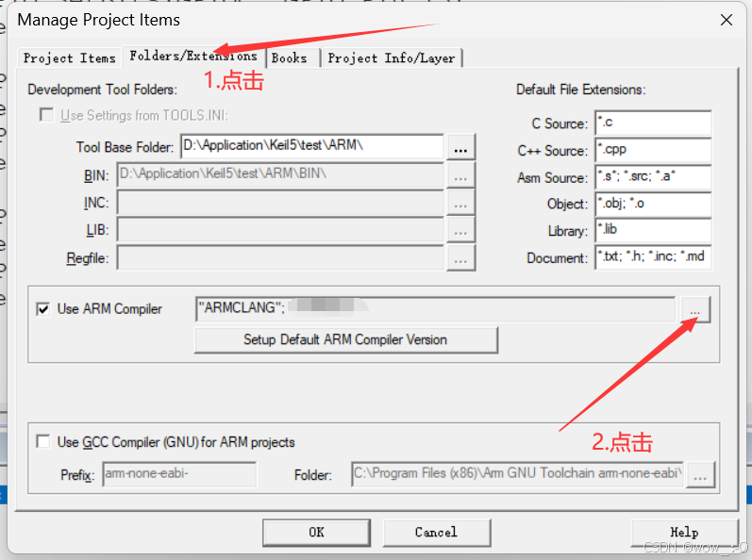Screen dimensions: 752x560
Task: Open the Folders/Extensions tab
Action: (x=193, y=56)
